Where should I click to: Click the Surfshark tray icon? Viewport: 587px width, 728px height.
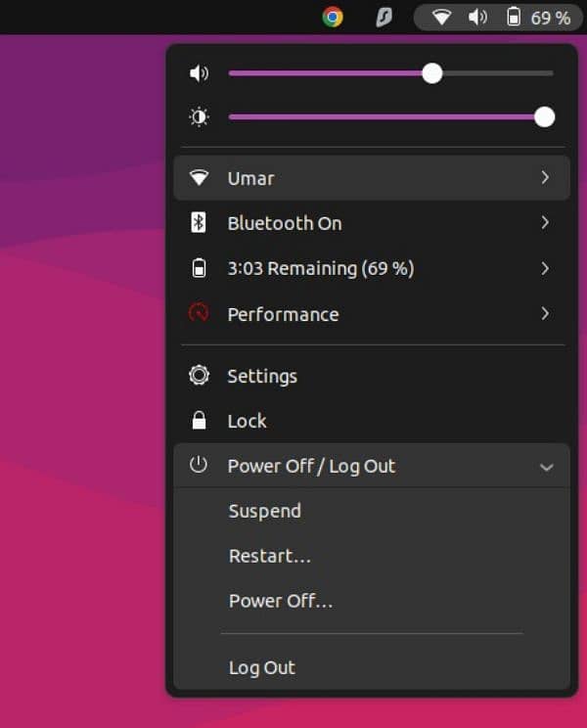pyautogui.click(x=384, y=17)
